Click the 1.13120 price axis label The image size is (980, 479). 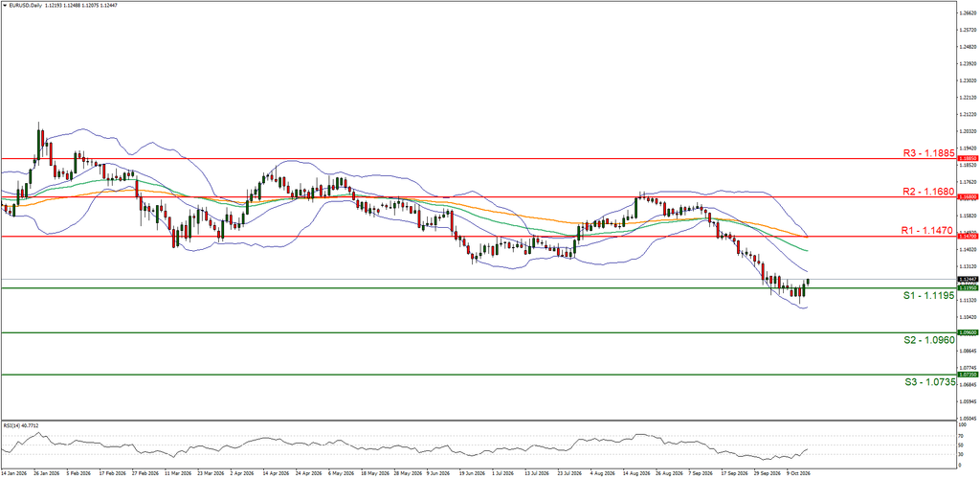click(x=969, y=267)
